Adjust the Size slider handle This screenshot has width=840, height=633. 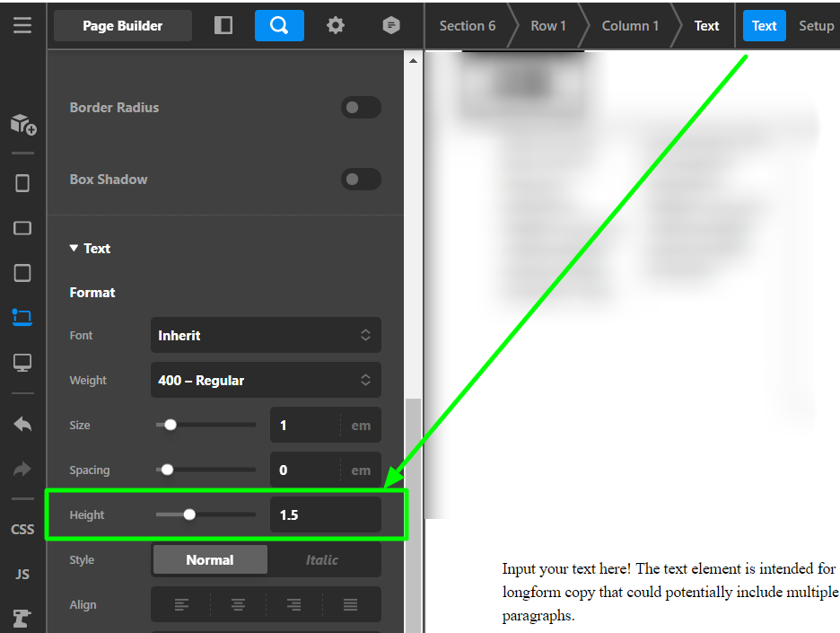pyautogui.click(x=171, y=425)
